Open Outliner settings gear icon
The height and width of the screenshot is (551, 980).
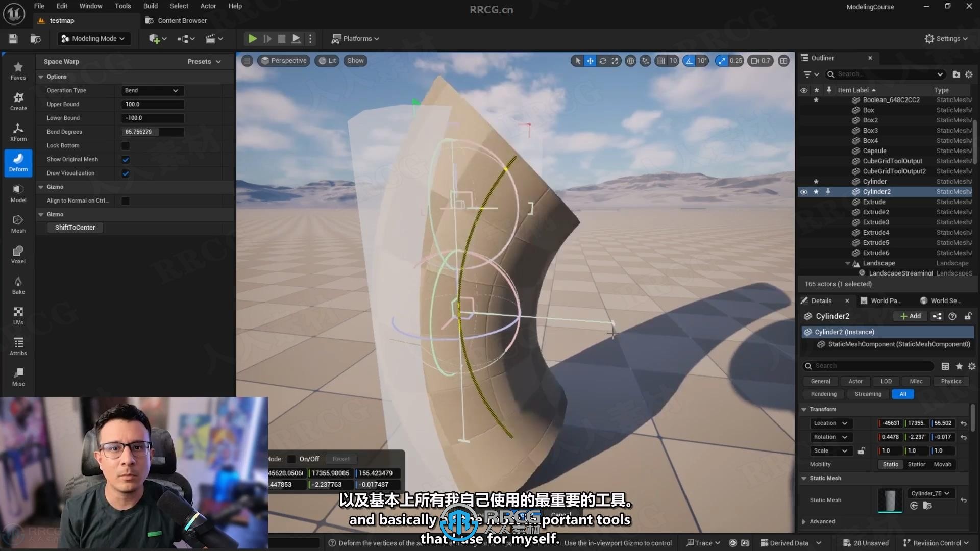969,74
